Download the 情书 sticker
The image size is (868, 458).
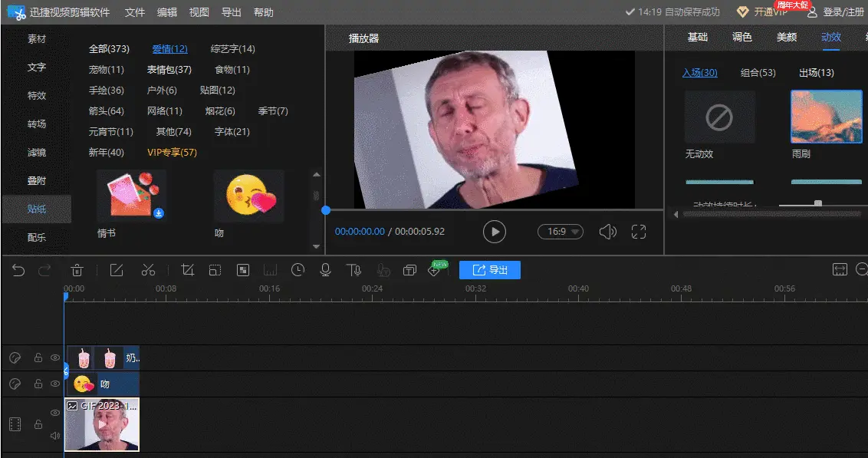[x=158, y=213]
